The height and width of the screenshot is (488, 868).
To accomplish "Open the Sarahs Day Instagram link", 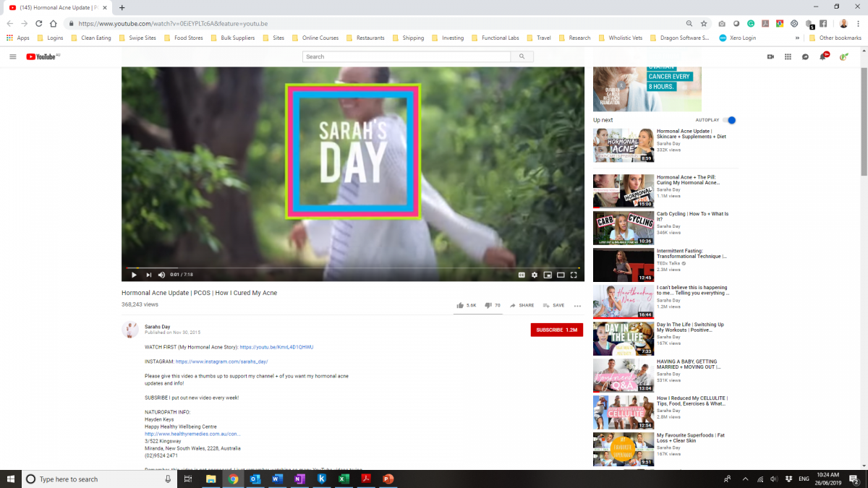I will 221,361.
